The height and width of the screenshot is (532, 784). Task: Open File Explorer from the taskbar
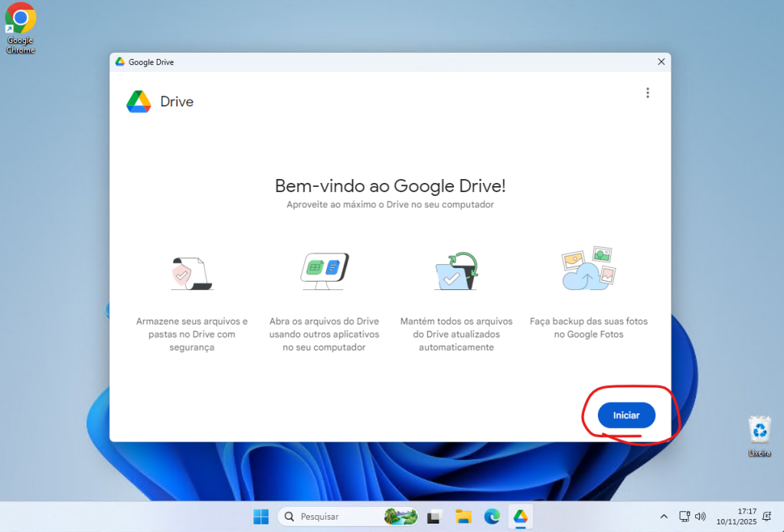click(462, 517)
